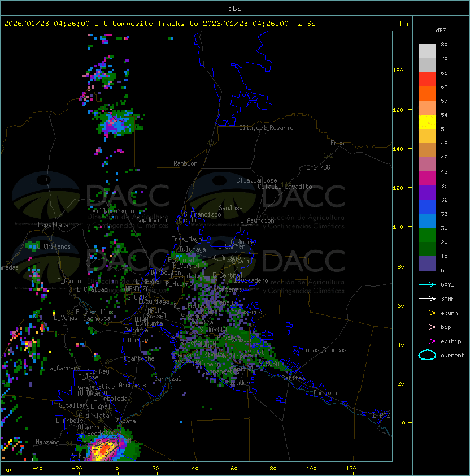The height and width of the screenshot is (476, 470).
Task: Select the red 60-65 dBZ legend swatch
Action: pos(427,80)
